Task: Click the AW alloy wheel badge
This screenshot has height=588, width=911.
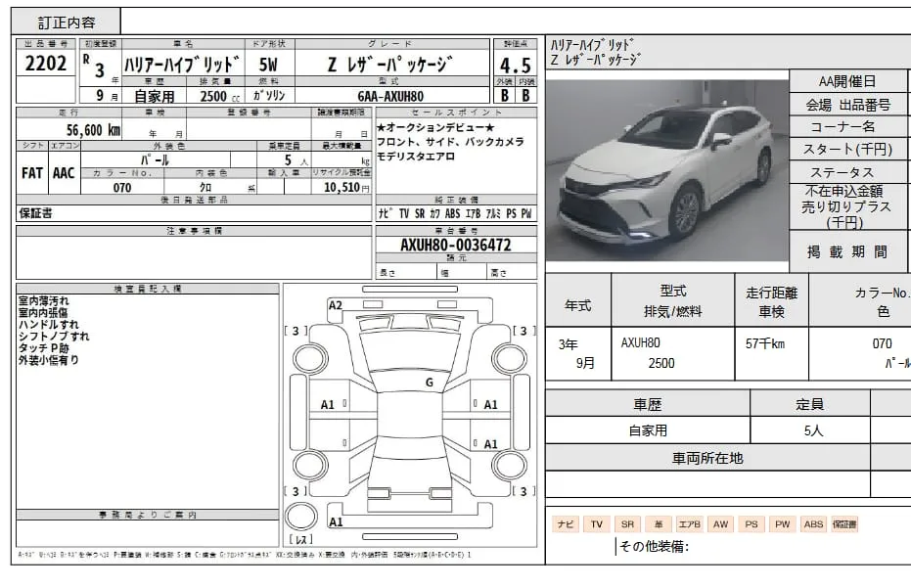Action: (720, 524)
